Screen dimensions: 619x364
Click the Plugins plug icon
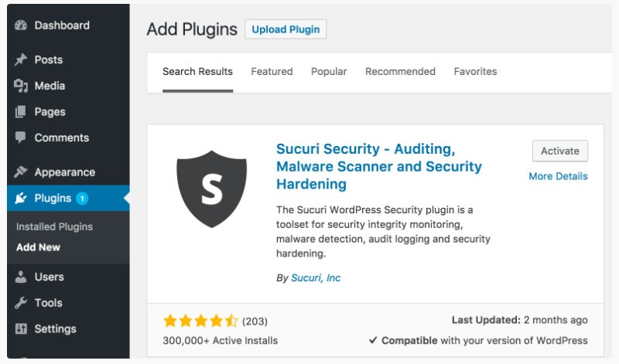click(21, 198)
